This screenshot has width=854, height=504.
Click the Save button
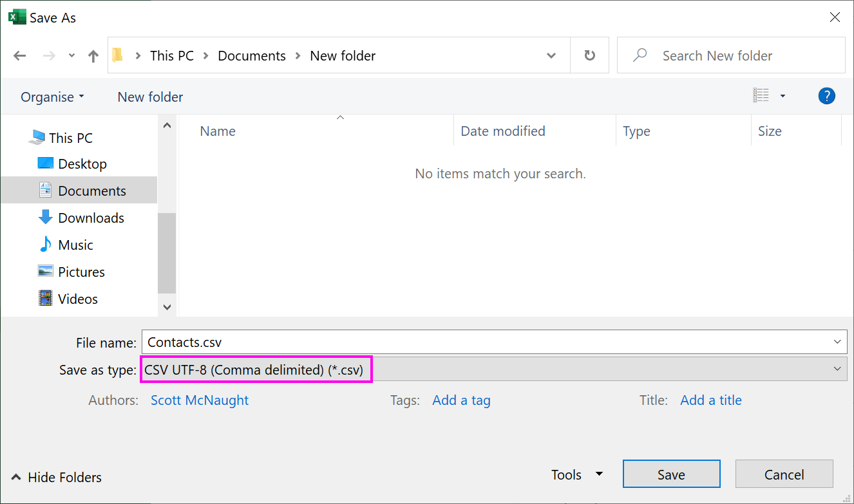pos(671,475)
